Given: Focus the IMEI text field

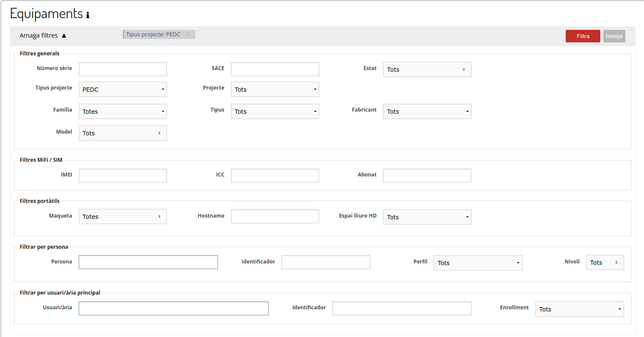Looking at the screenshot, I should coord(123,176).
